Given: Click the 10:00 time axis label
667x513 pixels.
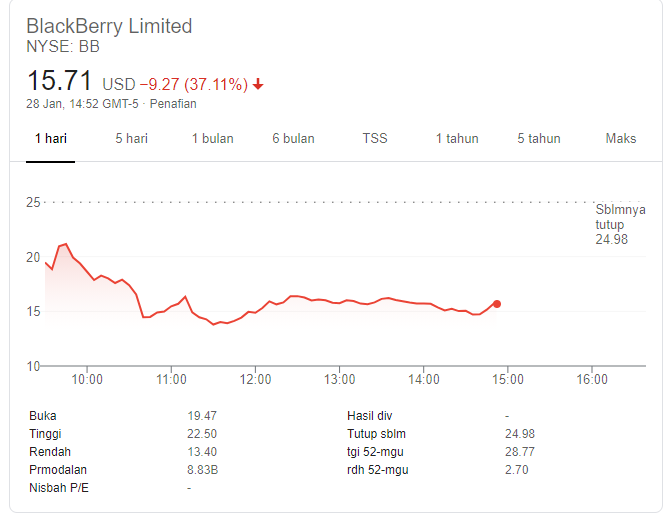Looking at the screenshot, I should click(87, 379).
